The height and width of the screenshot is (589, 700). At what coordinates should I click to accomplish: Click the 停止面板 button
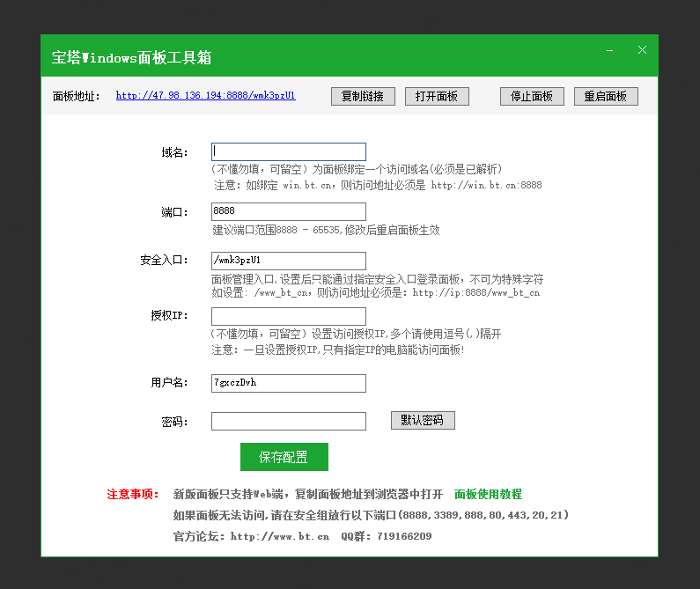pyautogui.click(x=532, y=97)
